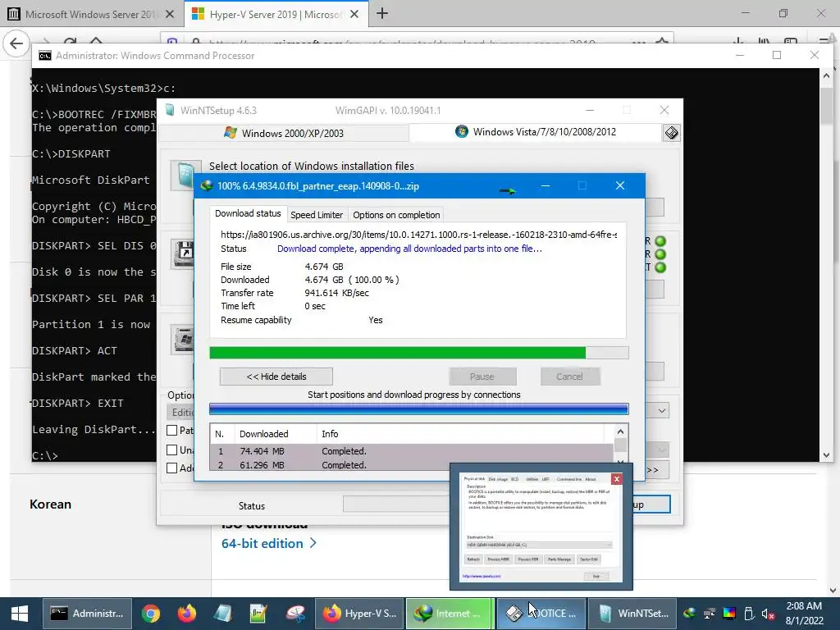Select the Windows 2000/XP/2003 tab
The image size is (840, 630).
click(284, 133)
